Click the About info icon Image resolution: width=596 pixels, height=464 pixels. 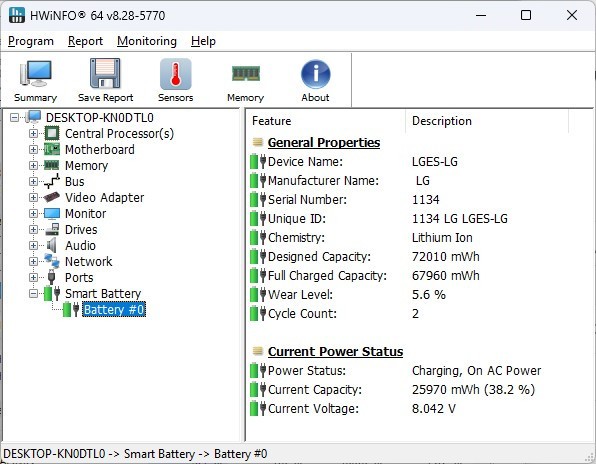click(315, 74)
